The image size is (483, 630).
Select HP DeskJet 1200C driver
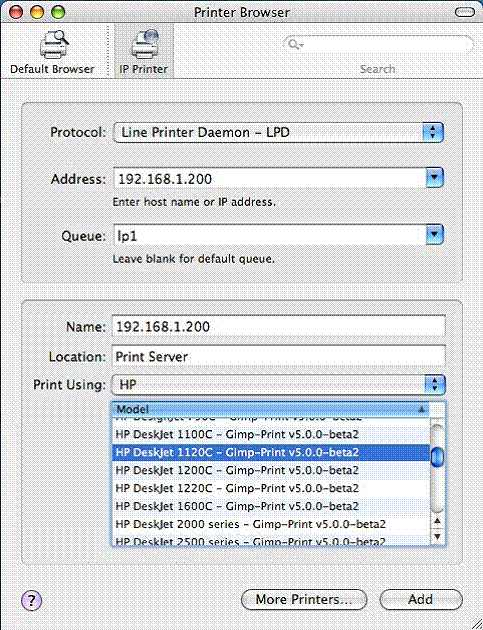pos(270,470)
